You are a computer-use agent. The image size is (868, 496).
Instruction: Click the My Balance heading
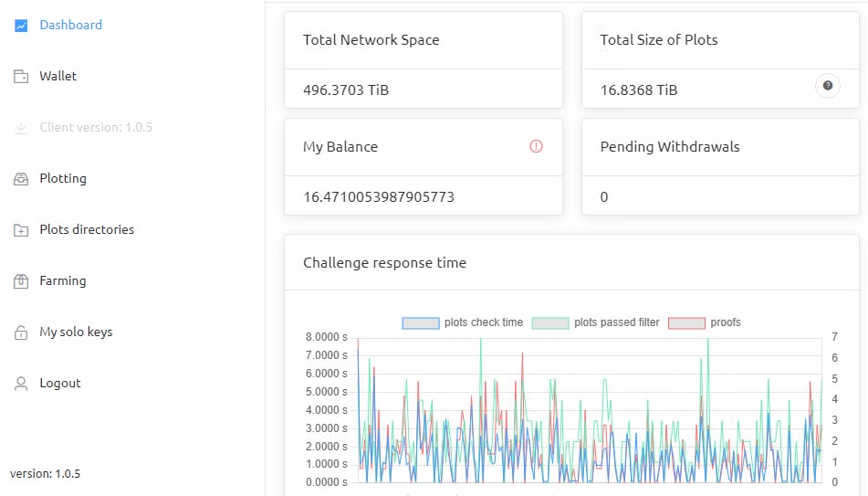pyautogui.click(x=340, y=147)
